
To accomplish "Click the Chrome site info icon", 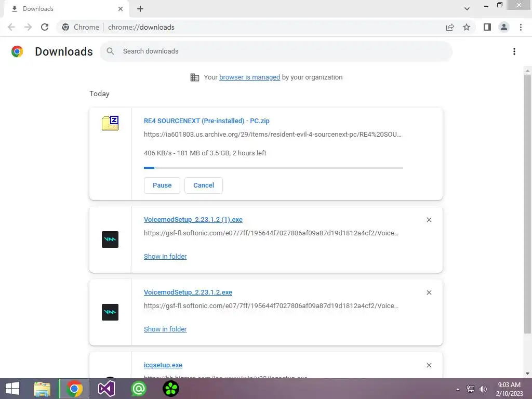I will click(x=65, y=27).
